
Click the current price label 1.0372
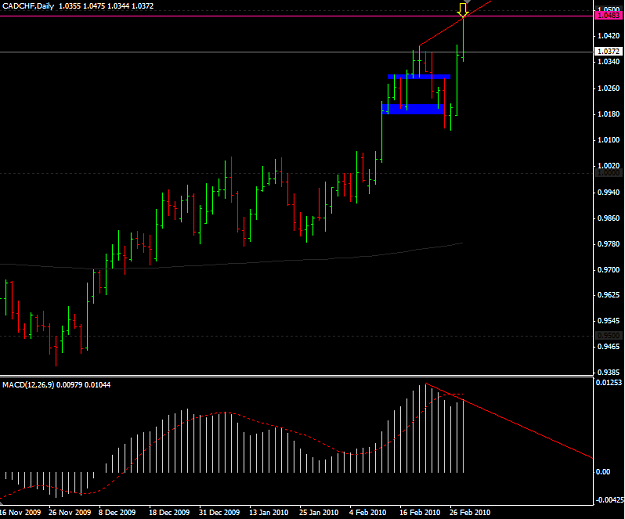[608, 51]
